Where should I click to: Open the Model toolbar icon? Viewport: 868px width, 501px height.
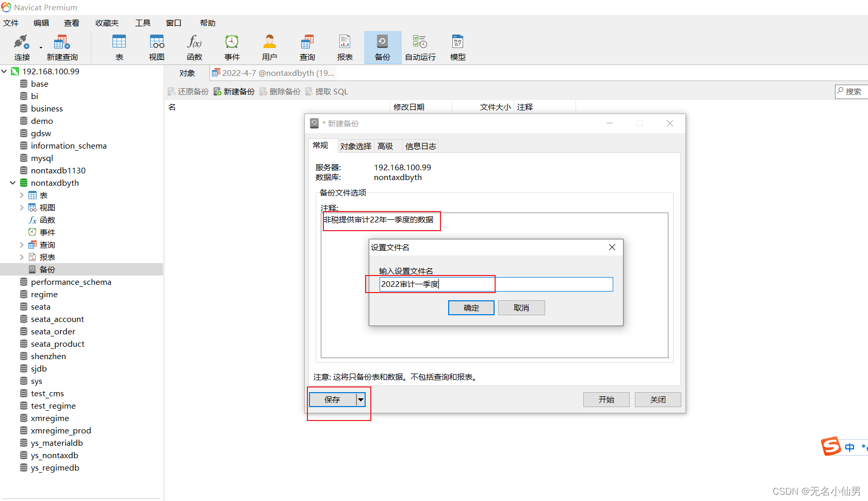click(458, 47)
